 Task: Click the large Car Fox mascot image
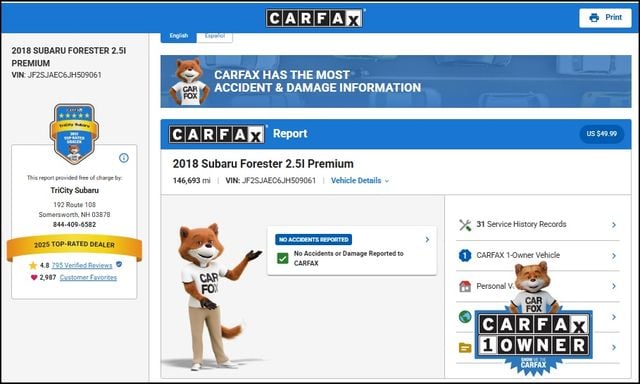pyautogui.click(x=213, y=297)
